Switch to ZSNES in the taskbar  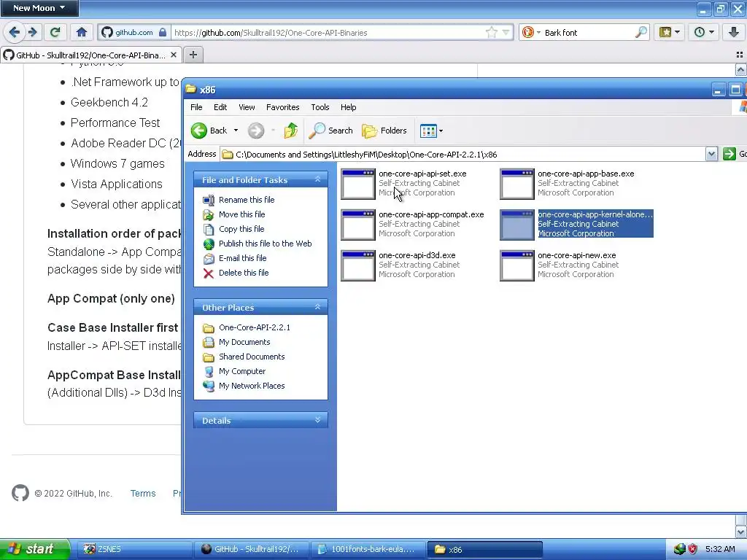click(x=135, y=549)
